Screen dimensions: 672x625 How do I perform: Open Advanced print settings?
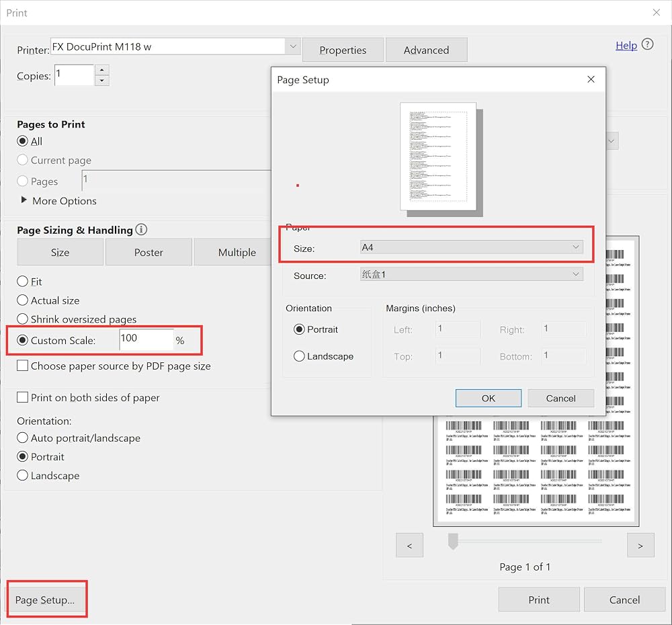point(427,50)
